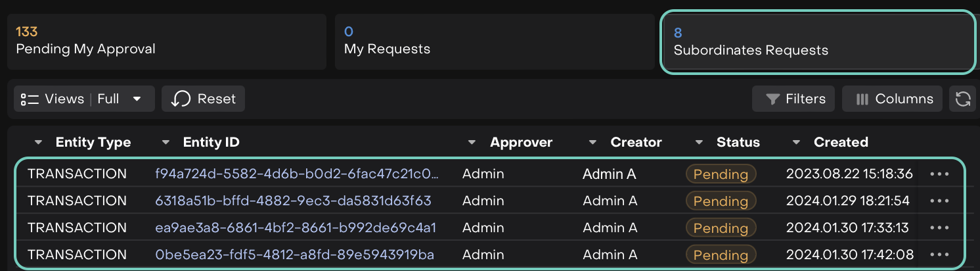Open the Filters panel

click(x=793, y=99)
